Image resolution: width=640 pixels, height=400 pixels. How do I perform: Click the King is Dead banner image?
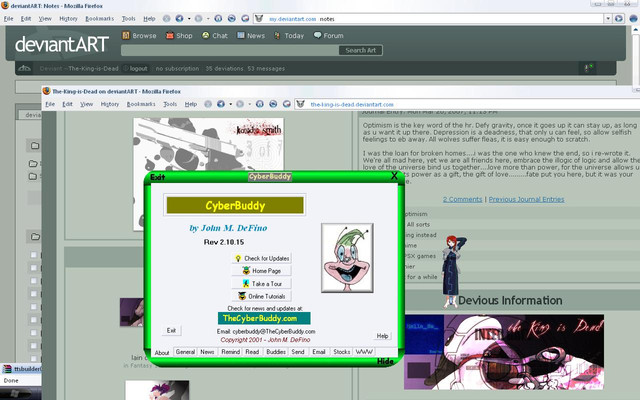point(504,352)
